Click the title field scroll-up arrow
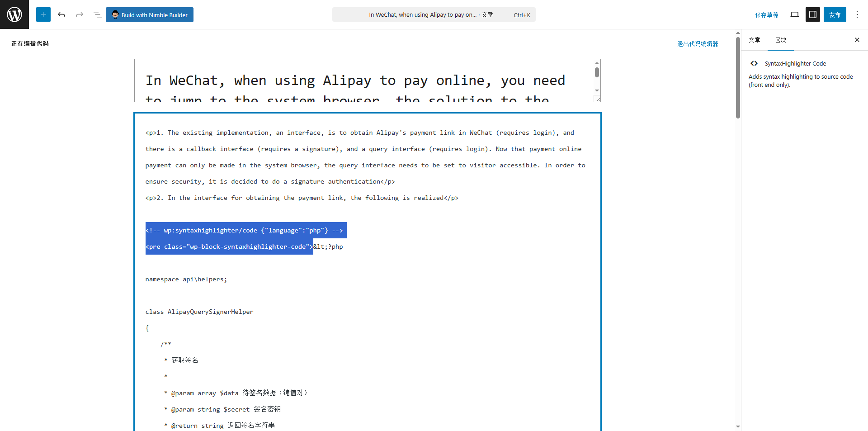 click(597, 63)
